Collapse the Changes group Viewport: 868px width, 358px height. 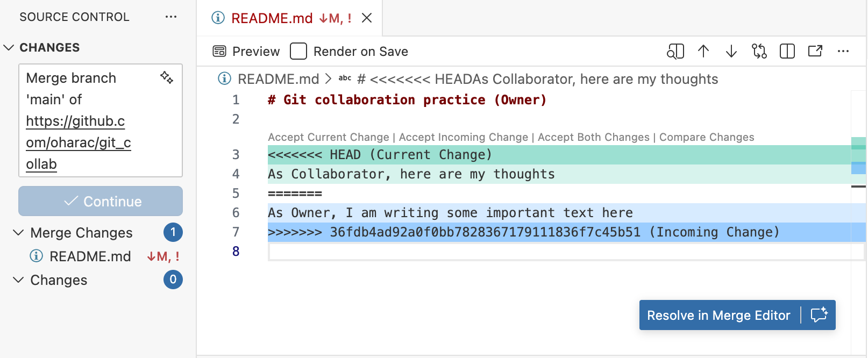[x=18, y=280]
